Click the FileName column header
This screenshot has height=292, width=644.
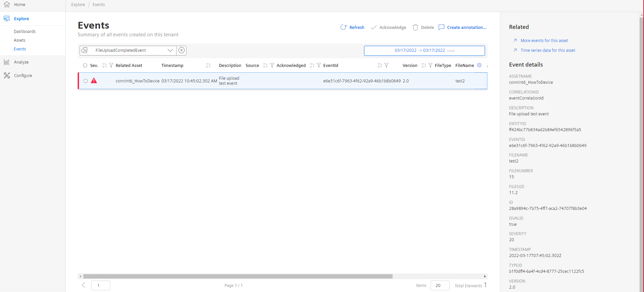click(x=465, y=66)
